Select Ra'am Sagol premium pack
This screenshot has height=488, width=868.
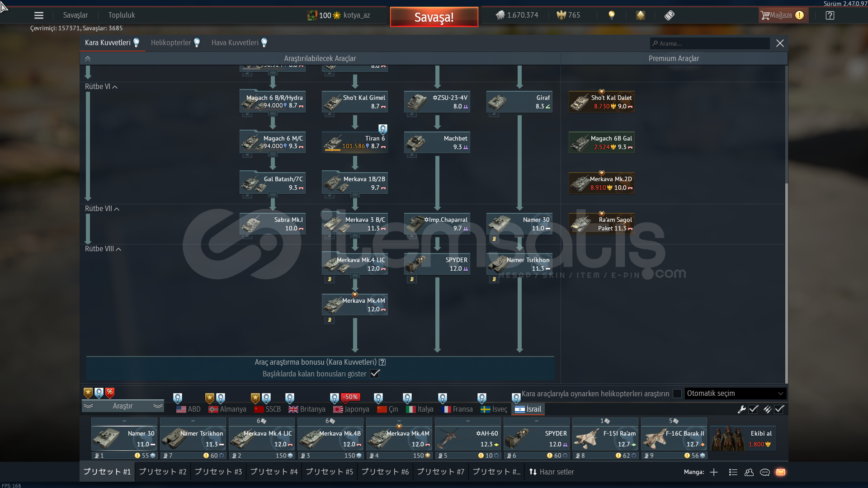[x=602, y=224]
